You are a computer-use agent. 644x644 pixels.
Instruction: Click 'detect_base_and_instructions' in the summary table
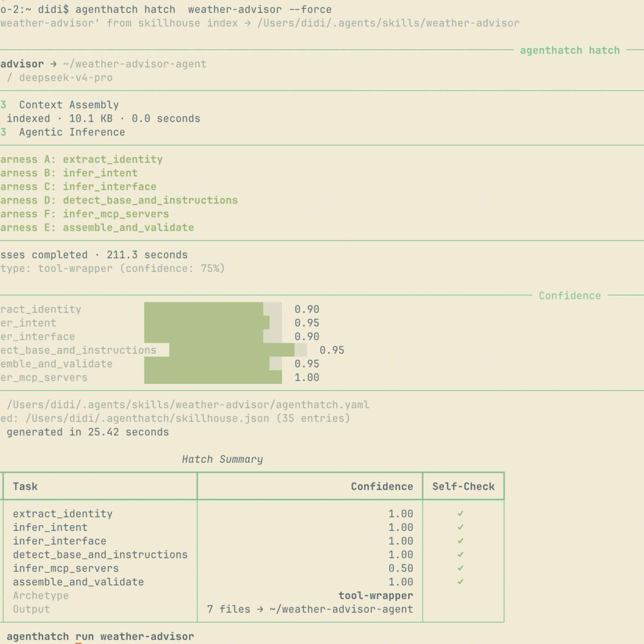(x=100, y=555)
